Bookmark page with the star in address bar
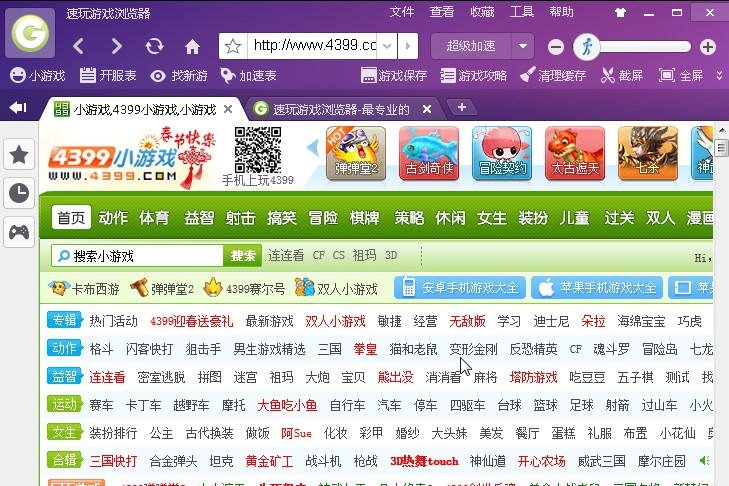 [233, 46]
